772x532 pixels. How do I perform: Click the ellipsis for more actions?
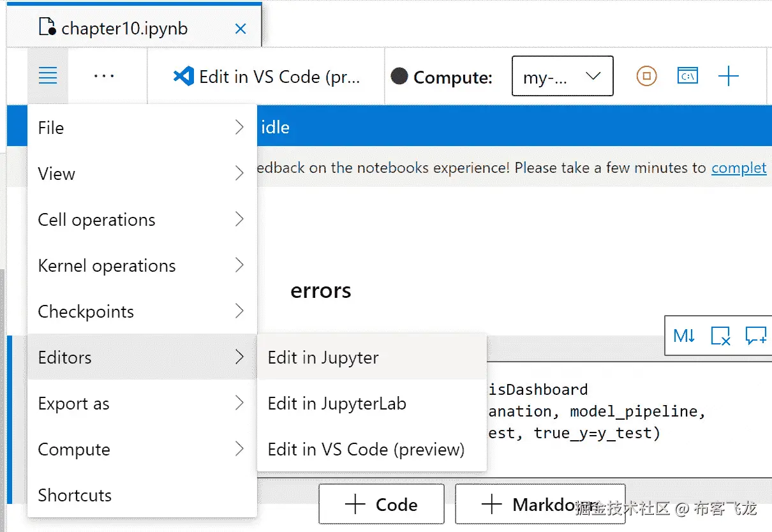pyautogui.click(x=104, y=76)
